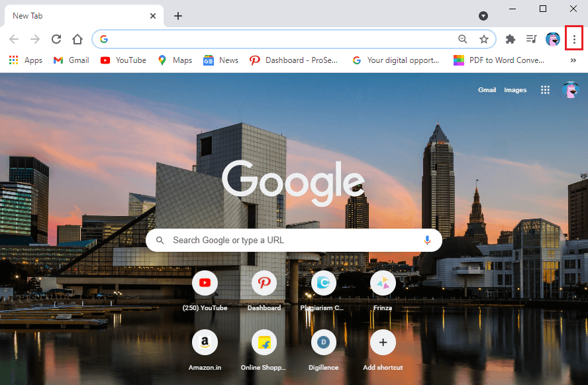
Task: Click the Google logo on the page
Action: point(293,183)
